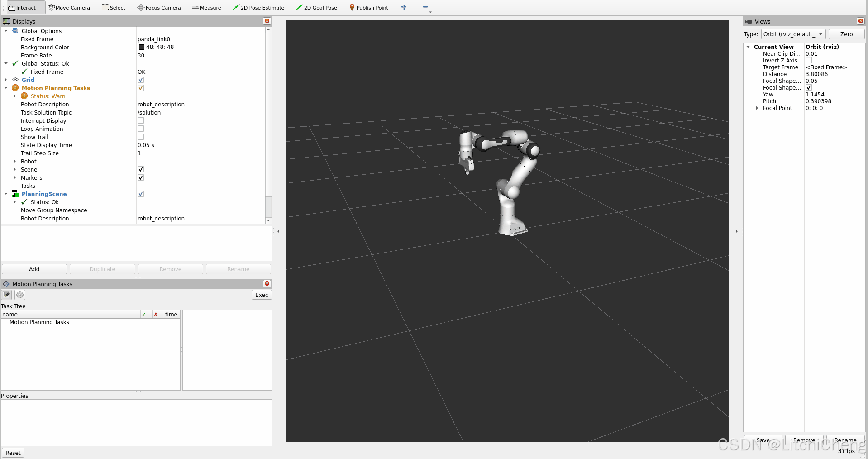Close the Views panel
The height and width of the screenshot is (459, 868).
861,21
